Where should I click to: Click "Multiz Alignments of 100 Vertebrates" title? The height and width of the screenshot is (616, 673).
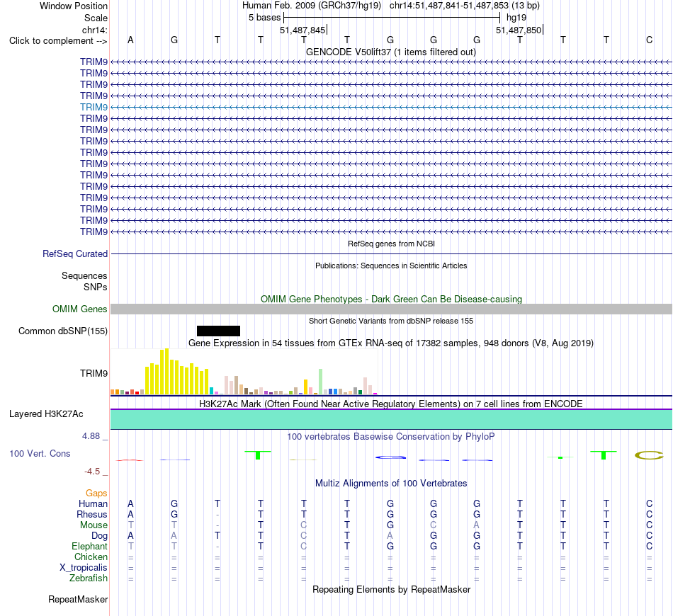(x=391, y=484)
